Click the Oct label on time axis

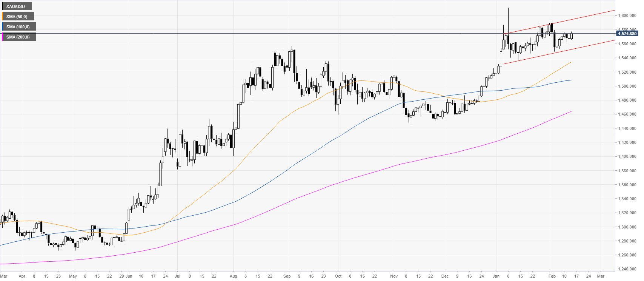(338, 276)
